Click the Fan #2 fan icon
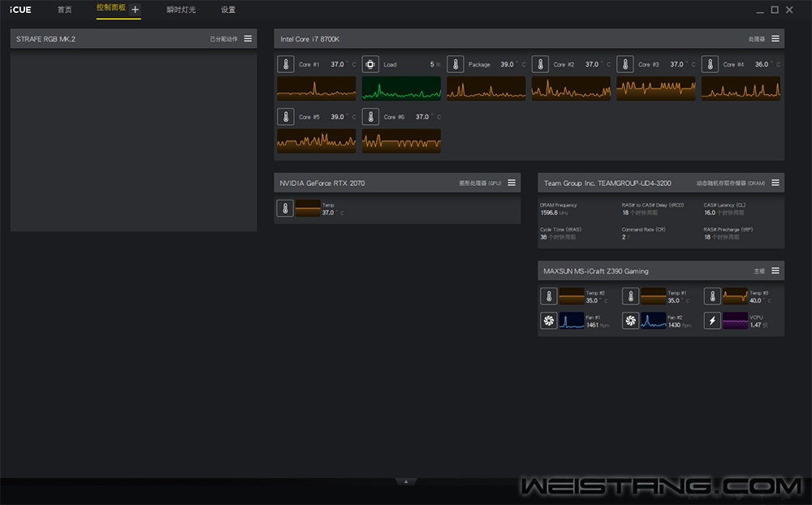Image resolution: width=812 pixels, height=505 pixels. pos(631,321)
